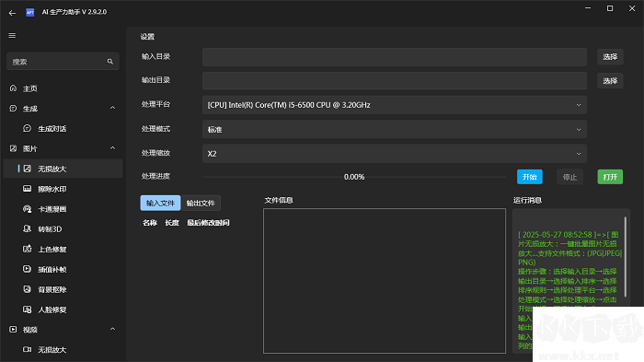Click the blue 开始 start button
The width and height of the screenshot is (644, 362).
(529, 177)
